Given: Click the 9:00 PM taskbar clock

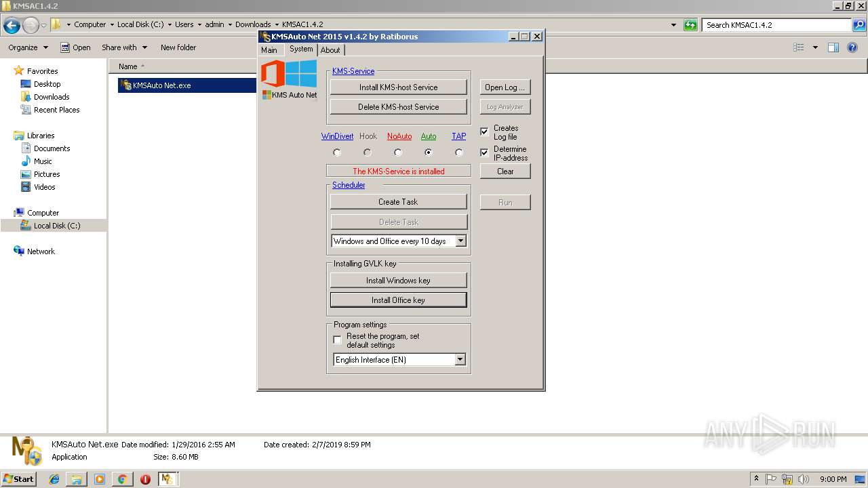Looking at the screenshot, I should (x=833, y=479).
